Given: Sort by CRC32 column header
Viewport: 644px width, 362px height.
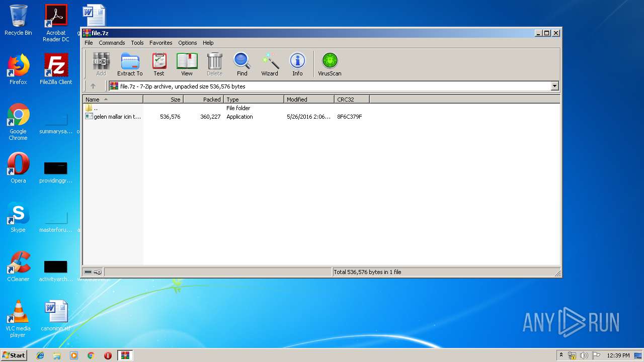Looking at the screenshot, I should pyautogui.click(x=352, y=100).
